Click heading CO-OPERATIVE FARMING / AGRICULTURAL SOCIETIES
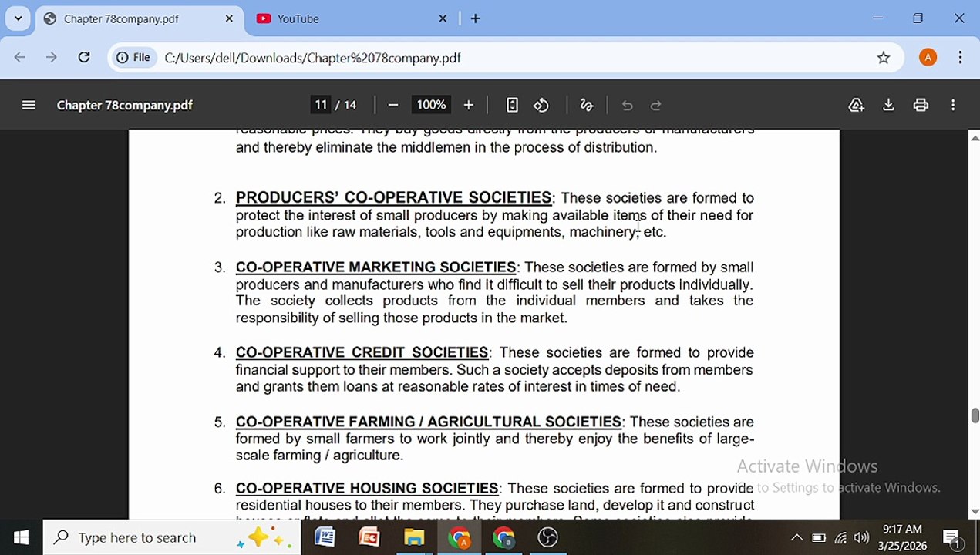980x555 pixels. (x=428, y=422)
